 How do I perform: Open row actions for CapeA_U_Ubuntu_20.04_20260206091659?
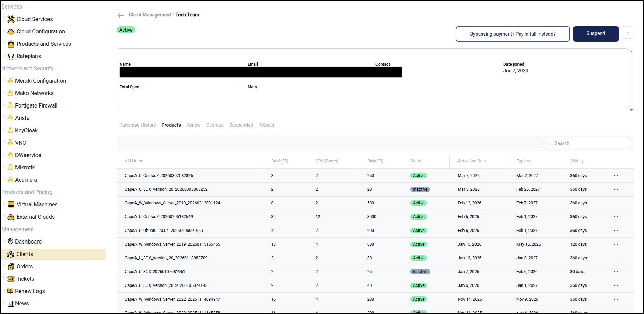[616, 231]
